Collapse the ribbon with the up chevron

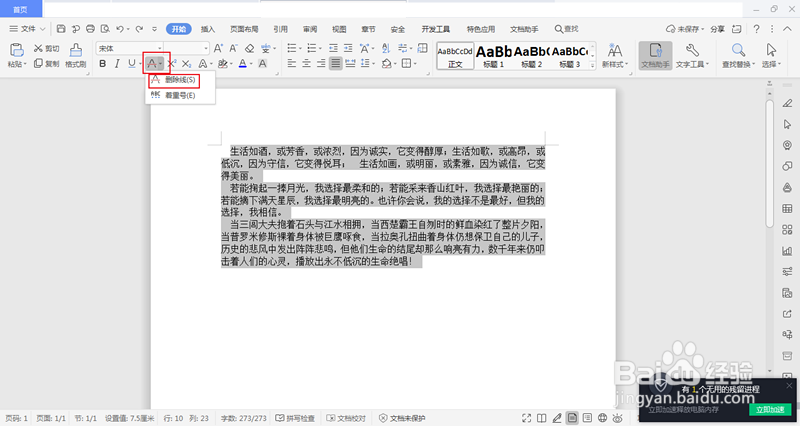(788, 29)
